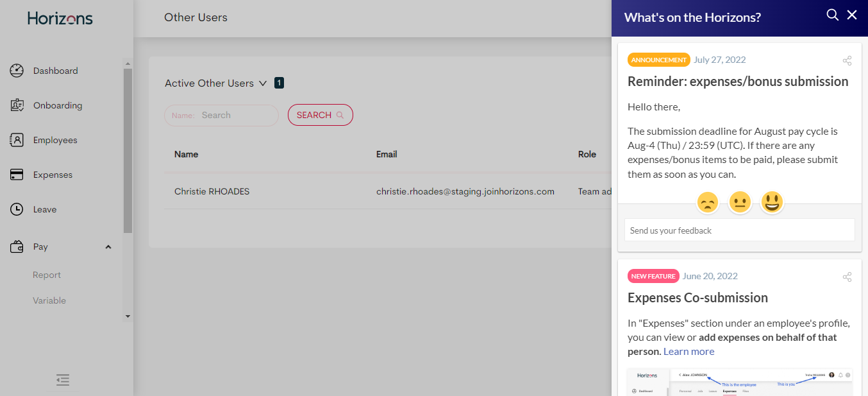The height and width of the screenshot is (396, 868).
Task: Open the Leave section
Action: [x=45, y=209]
